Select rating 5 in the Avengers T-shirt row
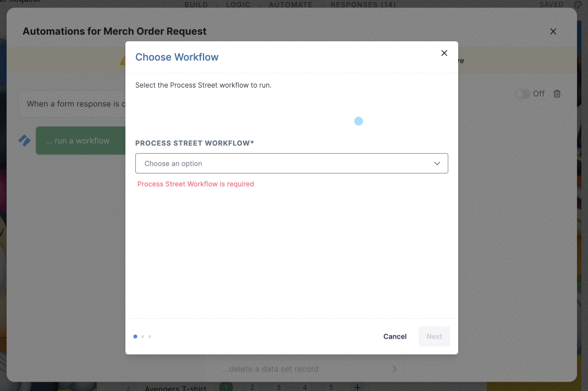Screen dimensions: 588x391 [x=331, y=387]
